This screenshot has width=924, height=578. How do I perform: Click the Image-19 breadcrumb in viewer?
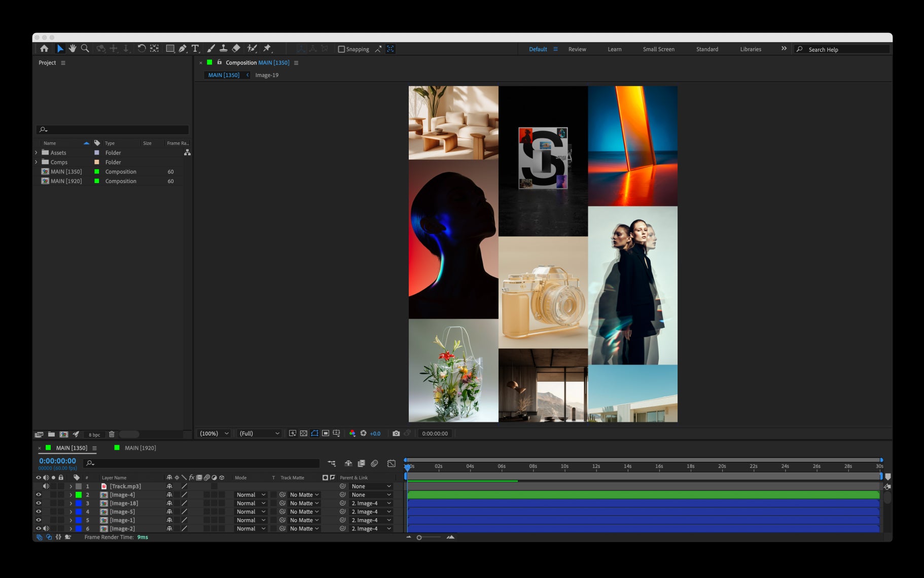click(x=267, y=75)
